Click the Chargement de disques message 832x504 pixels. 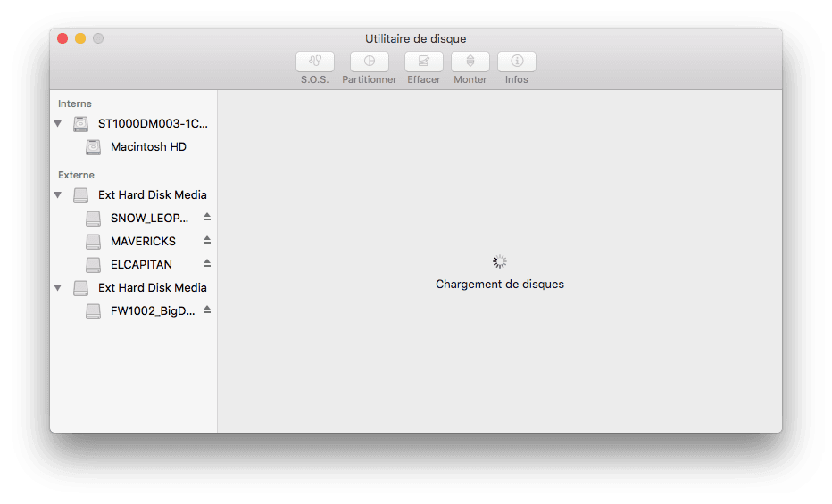coord(500,284)
